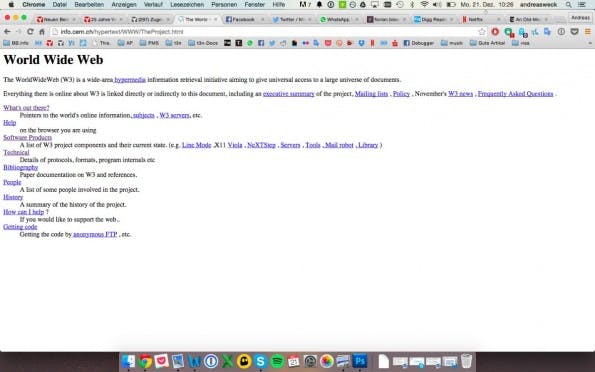Viewport: 595px width, 372px height.
Task: Open the Fenster menu
Action: point(255,5)
